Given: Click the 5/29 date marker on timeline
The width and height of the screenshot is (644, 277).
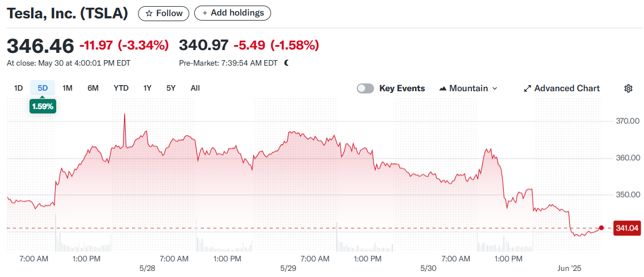Looking at the screenshot, I should pos(288,269).
